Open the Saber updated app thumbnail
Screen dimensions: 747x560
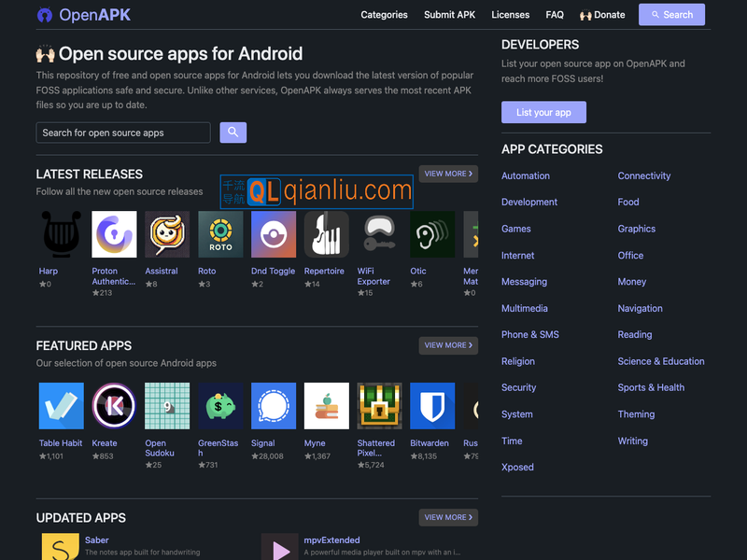(x=60, y=547)
